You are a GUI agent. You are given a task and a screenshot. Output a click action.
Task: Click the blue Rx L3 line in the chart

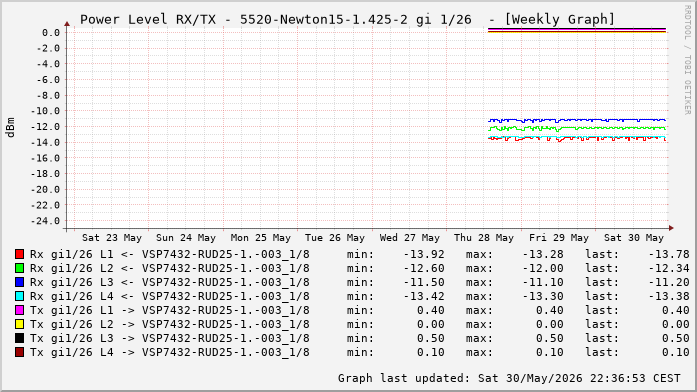coord(577,120)
